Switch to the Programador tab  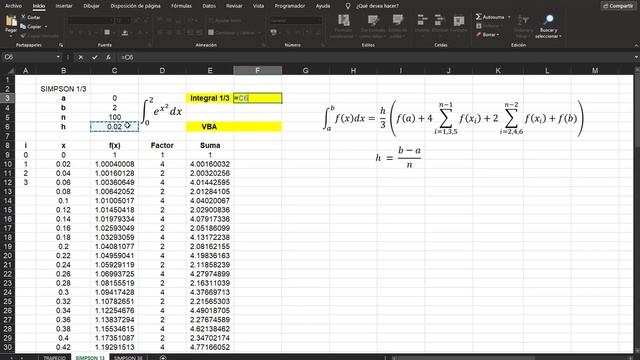coord(289,6)
